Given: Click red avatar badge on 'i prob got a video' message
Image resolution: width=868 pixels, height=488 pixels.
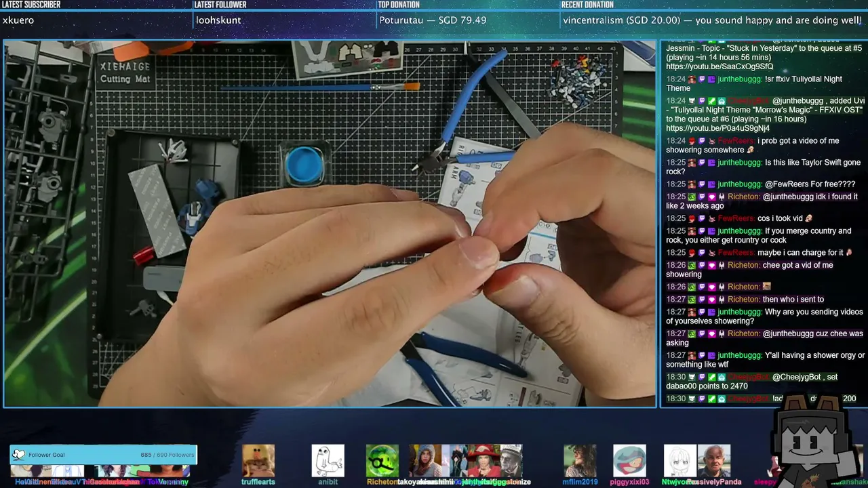Looking at the screenshot, I should (692, 141).
